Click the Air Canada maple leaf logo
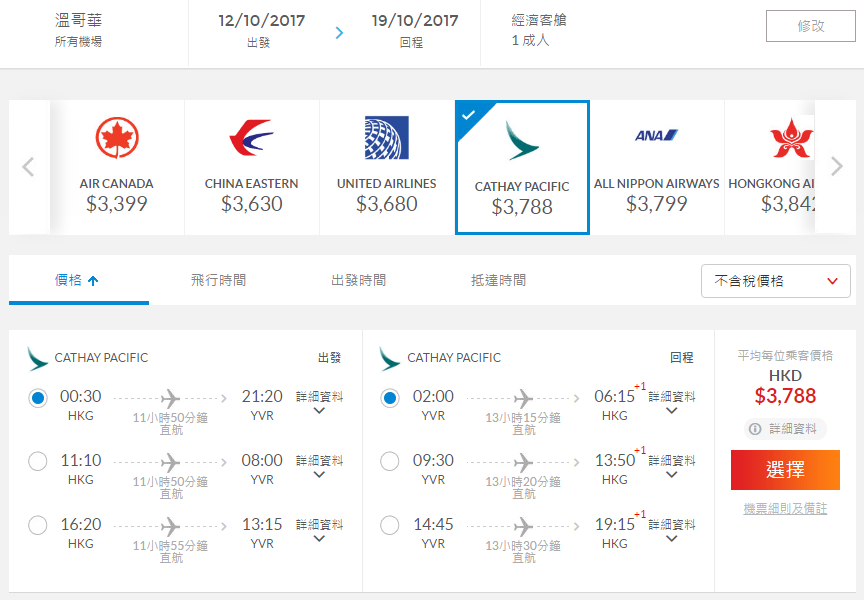The image size is (864, 600). 117,138
